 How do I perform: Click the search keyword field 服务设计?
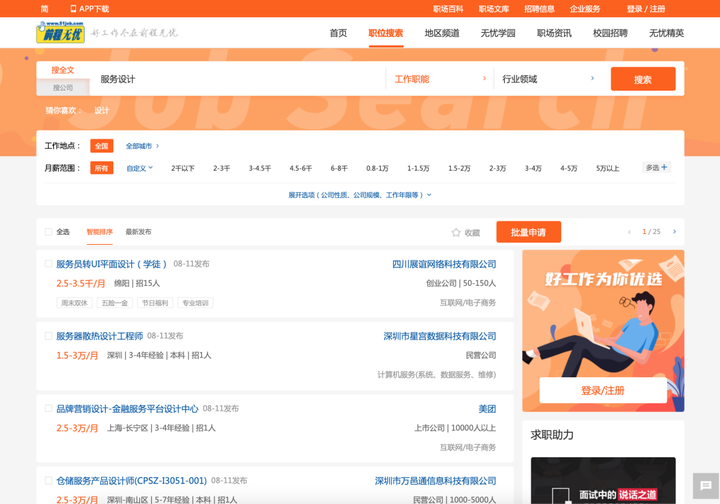(x=237, y=79)
